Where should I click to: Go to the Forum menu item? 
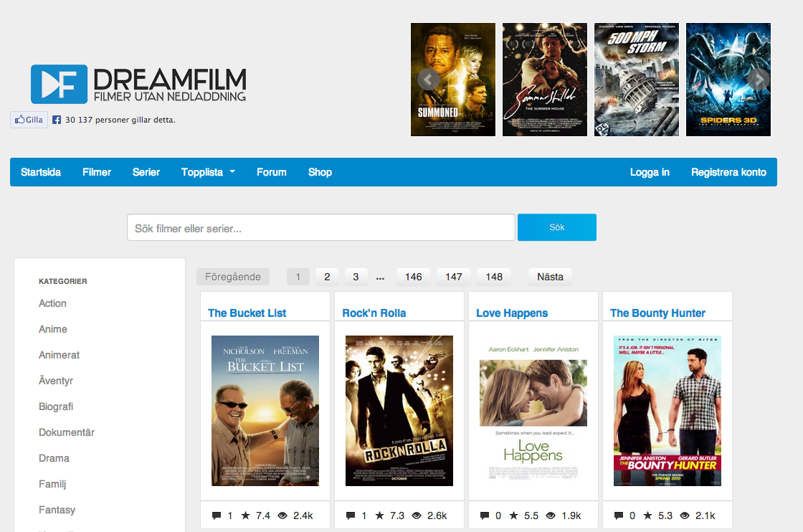coord(271,172)
